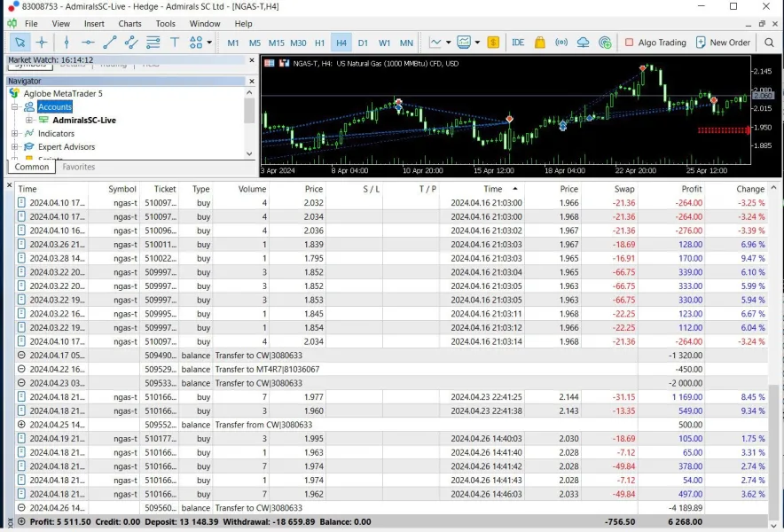The width and height of the screenshot is (784, 532).
Task: Choose the text label tool
Action: coord(175,43)
